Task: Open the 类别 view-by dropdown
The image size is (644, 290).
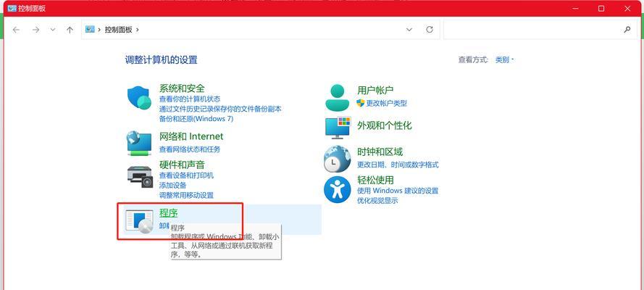Action: click(x=504, y=59)
